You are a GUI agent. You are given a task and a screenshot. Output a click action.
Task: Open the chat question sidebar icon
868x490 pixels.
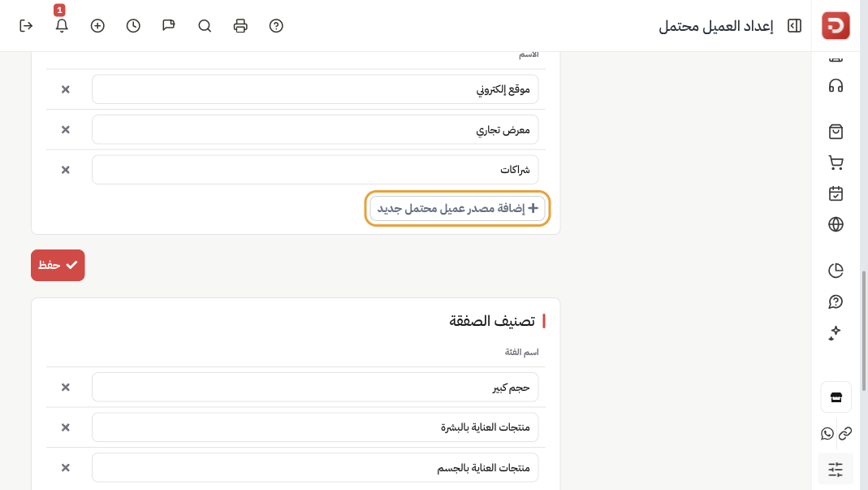[836, 301]
